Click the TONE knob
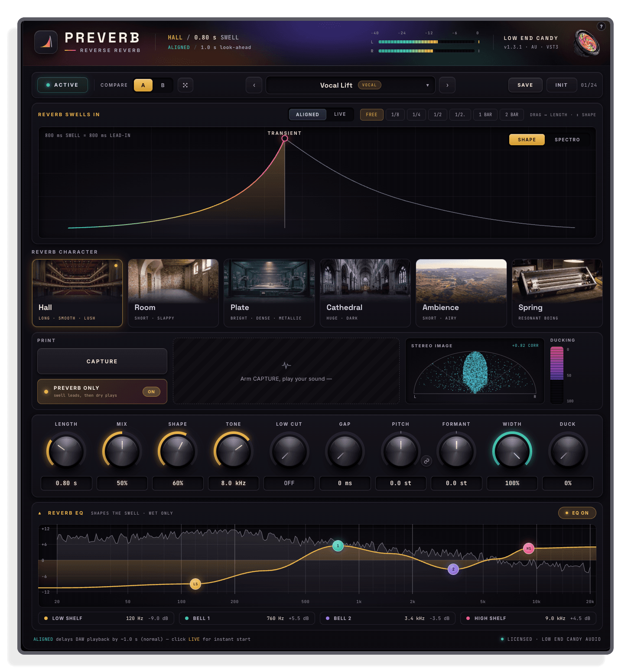This screenshot has width=631, height=672. [234, 451]
